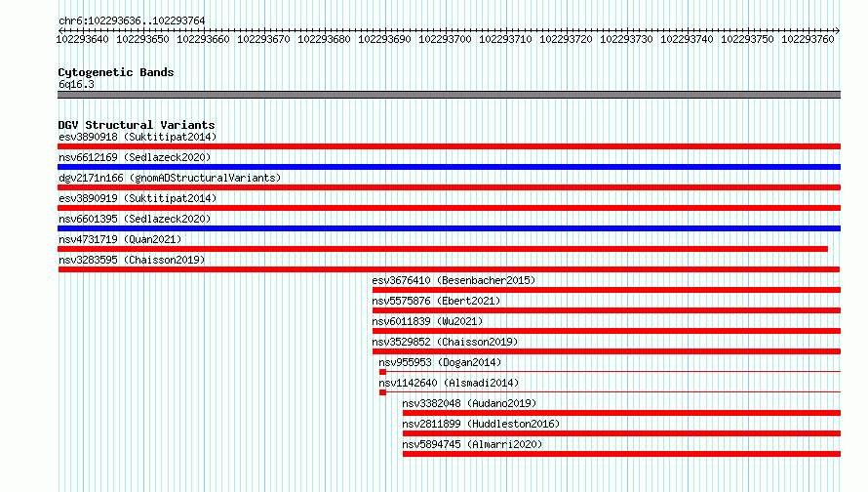Click ruler position 102293730
This screenshot has width=868, height=492.
point(627,39)
